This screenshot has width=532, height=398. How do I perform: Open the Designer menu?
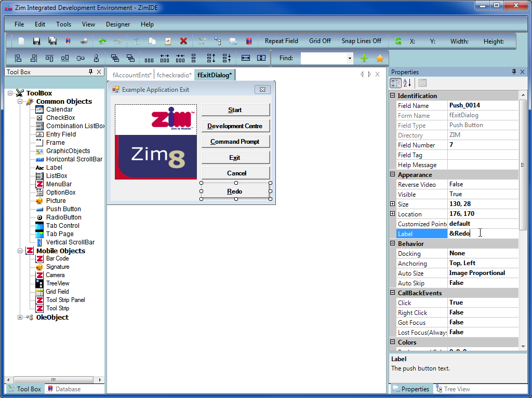[118, 24]
